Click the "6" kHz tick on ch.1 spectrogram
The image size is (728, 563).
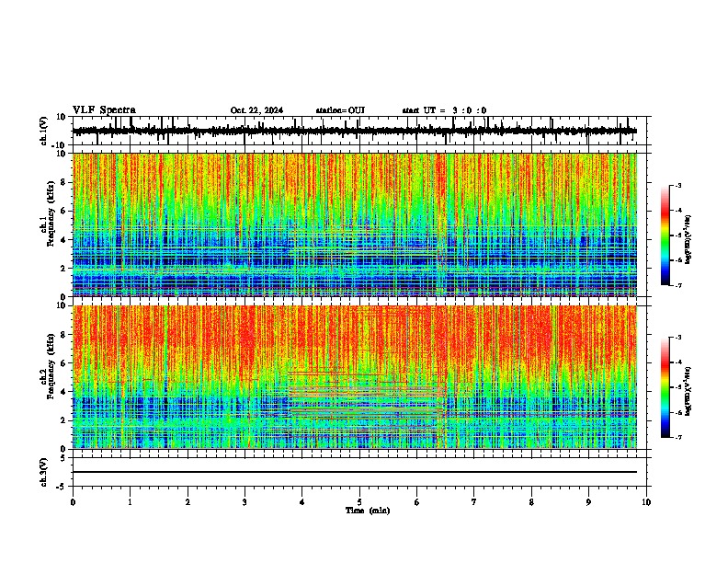(x=63, y=211)
